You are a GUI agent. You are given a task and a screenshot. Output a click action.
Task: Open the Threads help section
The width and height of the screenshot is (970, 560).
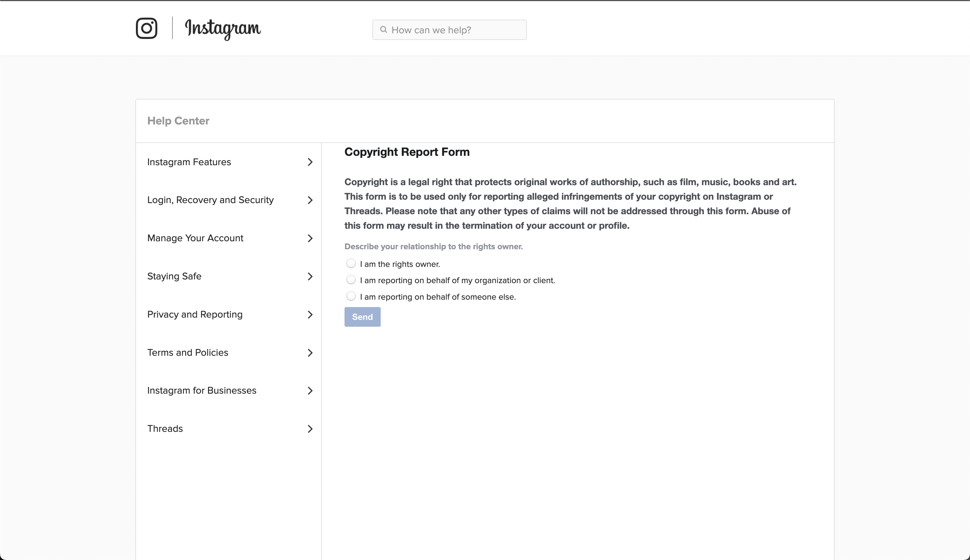229,429
